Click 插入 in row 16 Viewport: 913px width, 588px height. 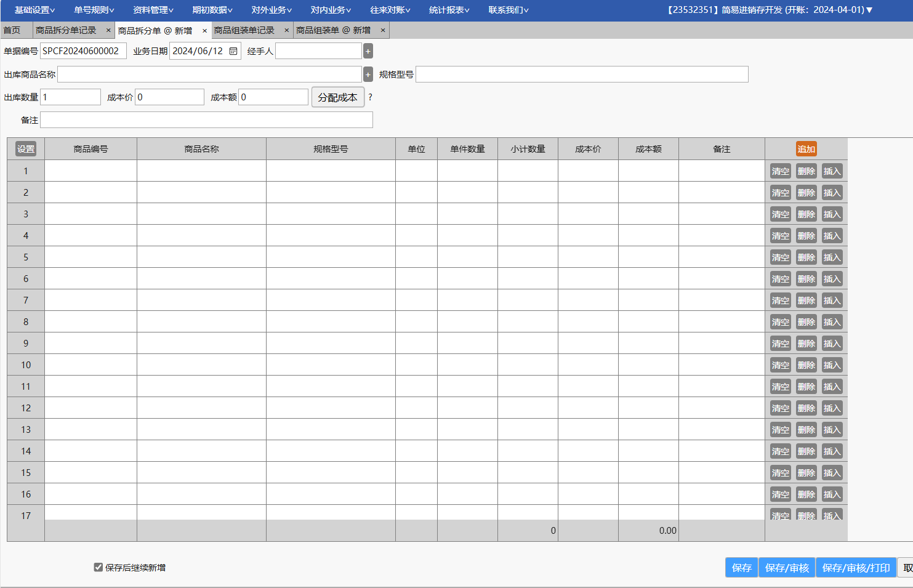832,494
